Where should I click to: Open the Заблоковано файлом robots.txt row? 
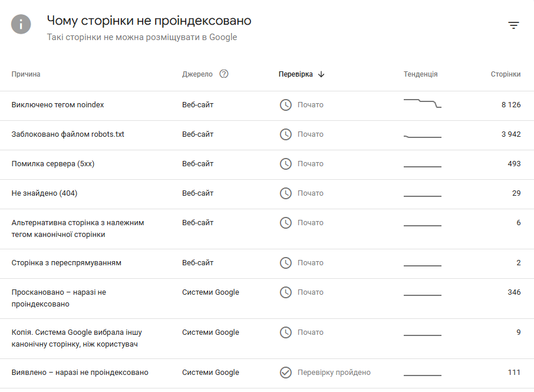(x=68, y=134)
